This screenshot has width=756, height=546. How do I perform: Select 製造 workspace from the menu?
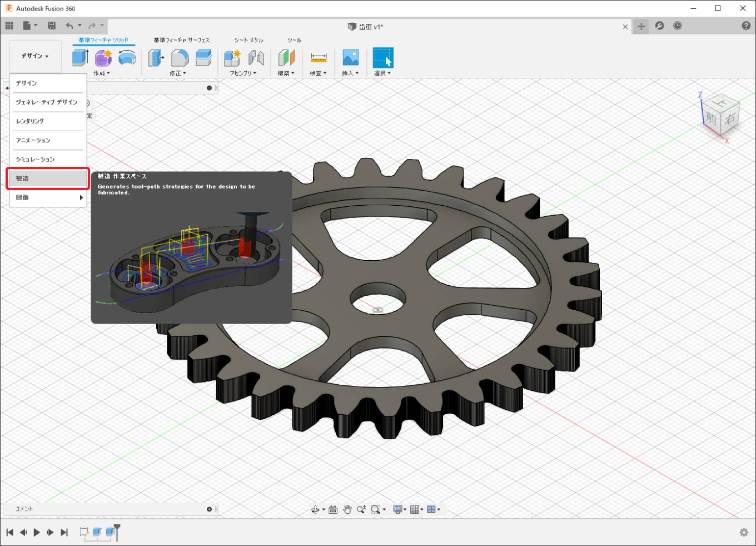pos(47,178)
